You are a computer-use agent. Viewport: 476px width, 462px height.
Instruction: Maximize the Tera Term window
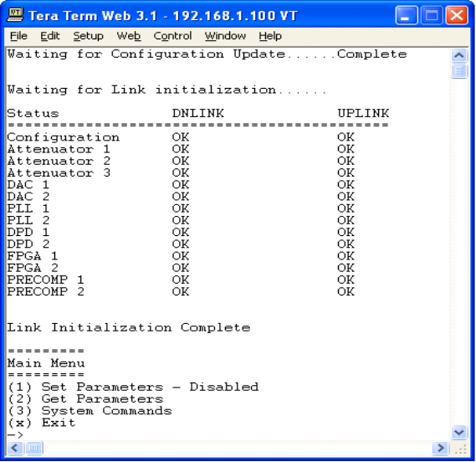[432, 15]
